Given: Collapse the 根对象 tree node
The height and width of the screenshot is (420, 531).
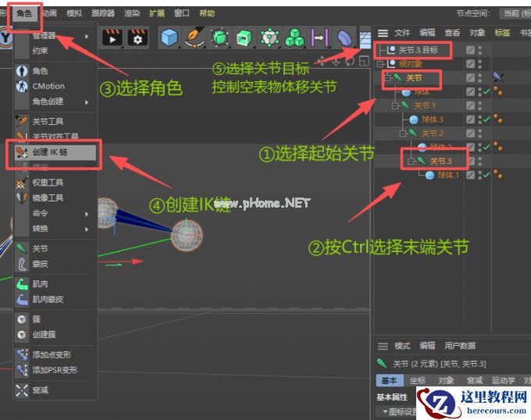Looking at the screenshot, I should pos(380,64).
